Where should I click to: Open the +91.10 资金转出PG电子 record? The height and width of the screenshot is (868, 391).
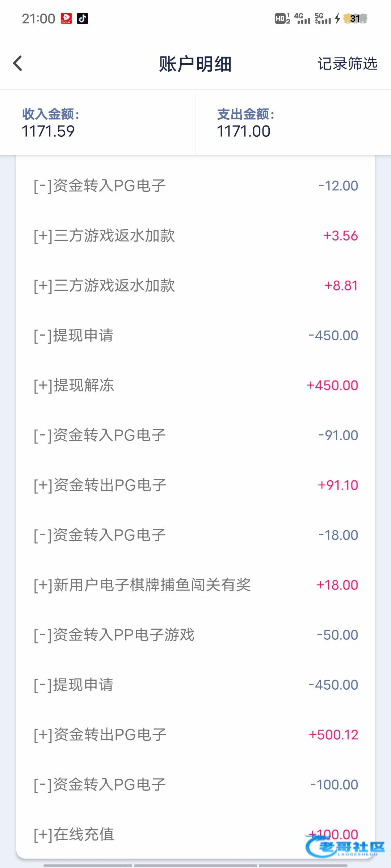point(195,485)
